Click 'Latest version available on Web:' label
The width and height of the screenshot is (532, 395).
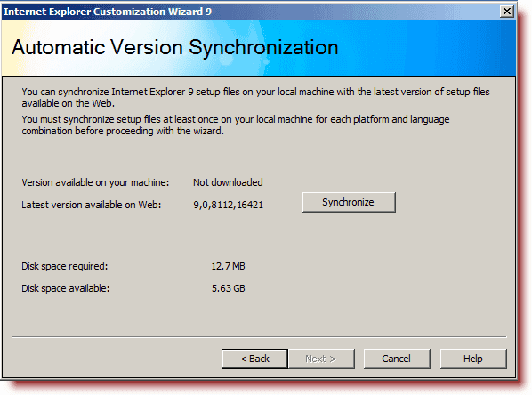[92, 205]
